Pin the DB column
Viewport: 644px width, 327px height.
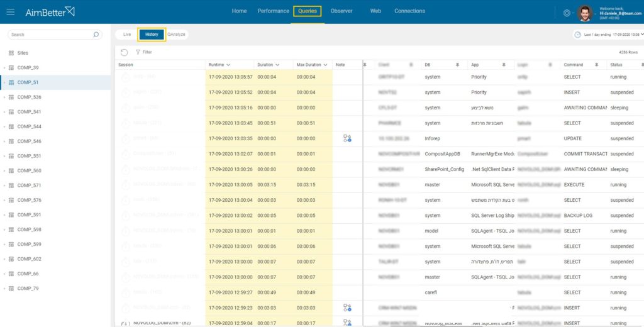457,65
